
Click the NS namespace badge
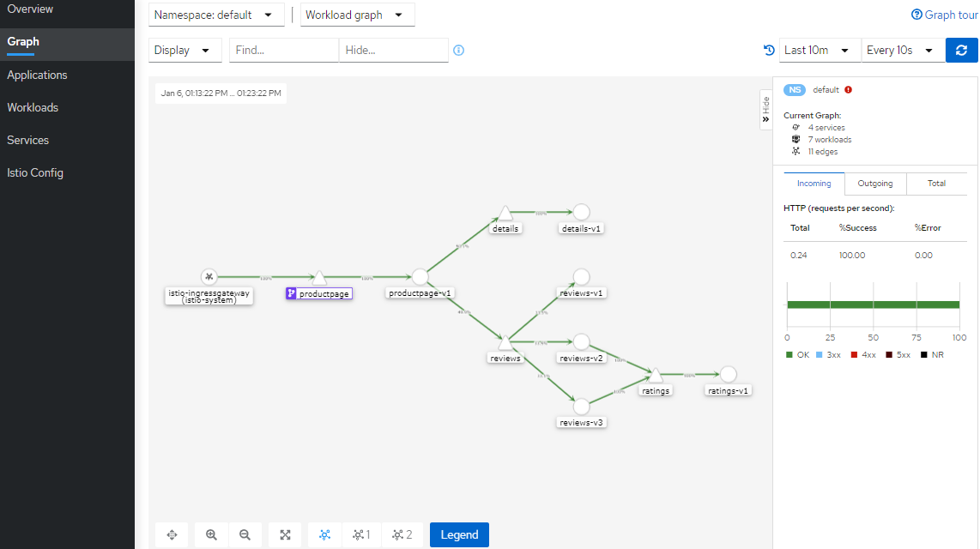click(x=795, y=90)
